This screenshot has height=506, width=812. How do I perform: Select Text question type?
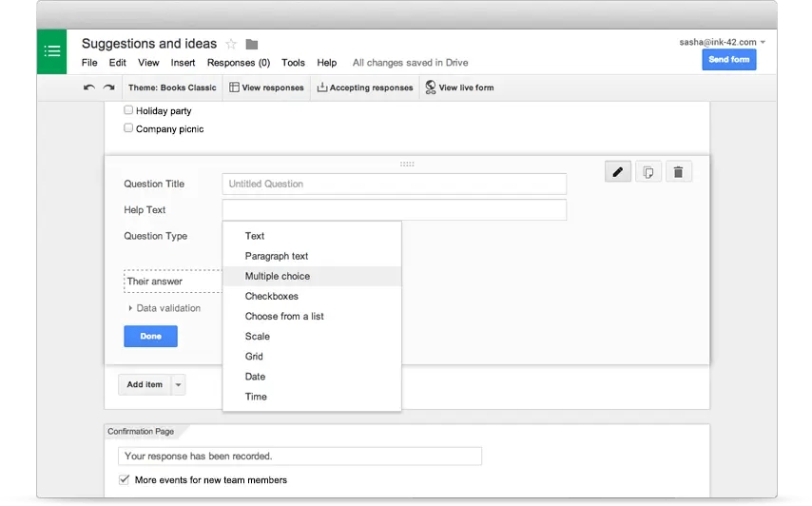(312, 236)
